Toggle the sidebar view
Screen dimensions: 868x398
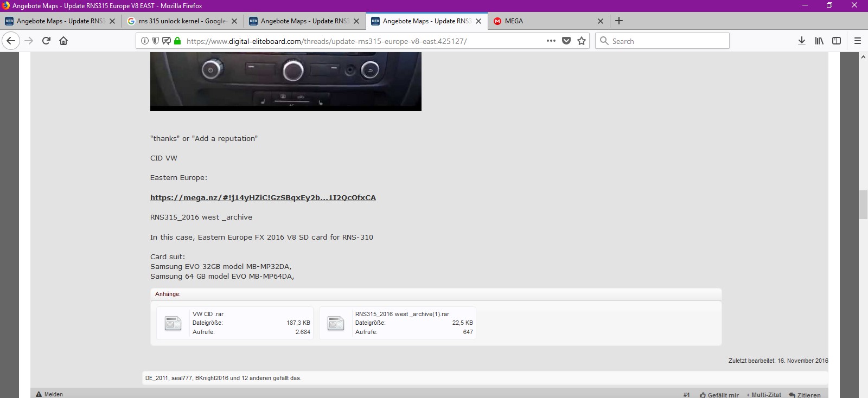click(x=837, y=41)
